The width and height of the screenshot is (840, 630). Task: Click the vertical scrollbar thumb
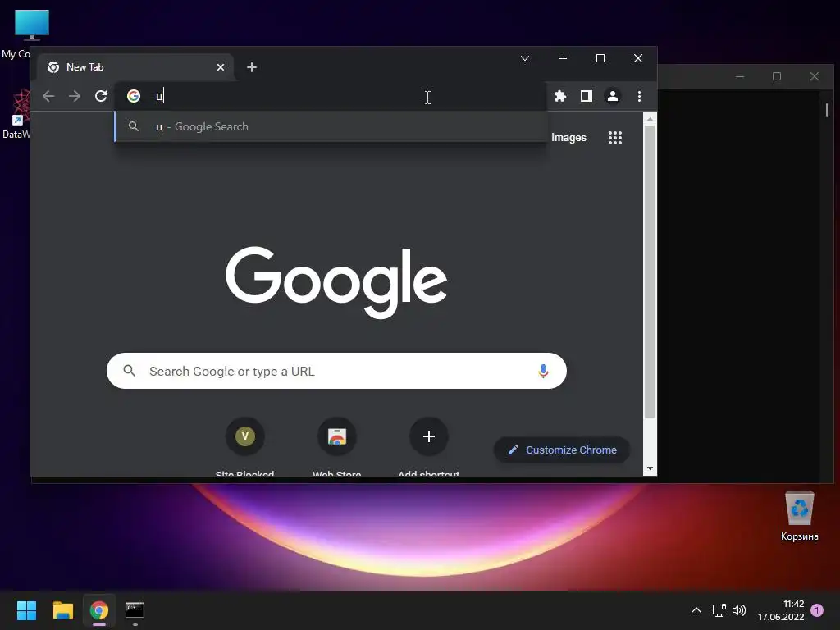click(650, 272)
